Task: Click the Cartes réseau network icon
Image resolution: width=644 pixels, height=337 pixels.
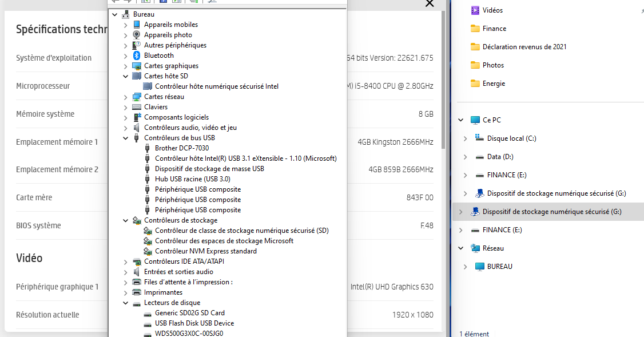Action: (137, 97)
